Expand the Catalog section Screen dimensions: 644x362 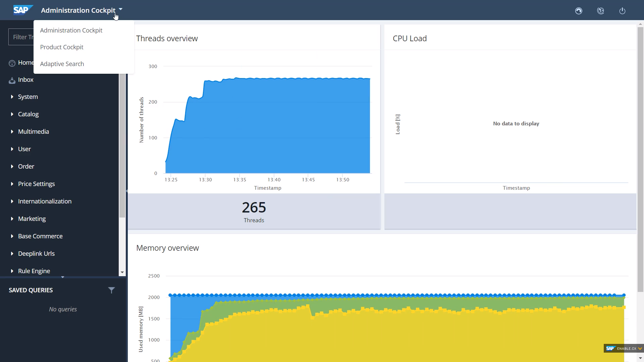point(12,114)
